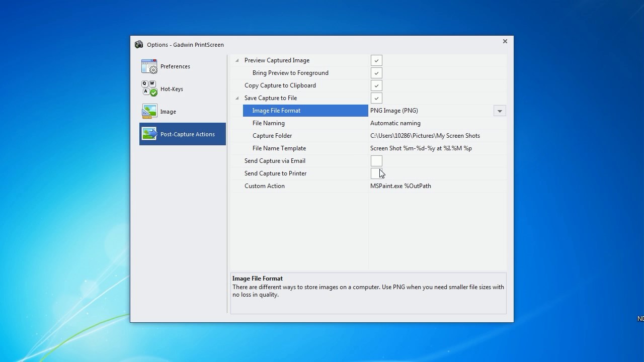This screenshot has height=362, width=644.
Task: Click the PNG Image (PNG) format value
Action: pos(394,111)
